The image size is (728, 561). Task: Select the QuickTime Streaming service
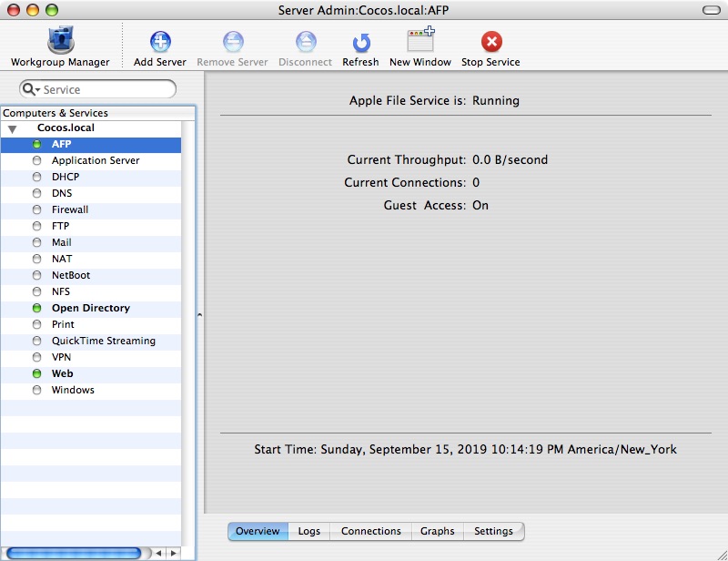tap(91, 341)
